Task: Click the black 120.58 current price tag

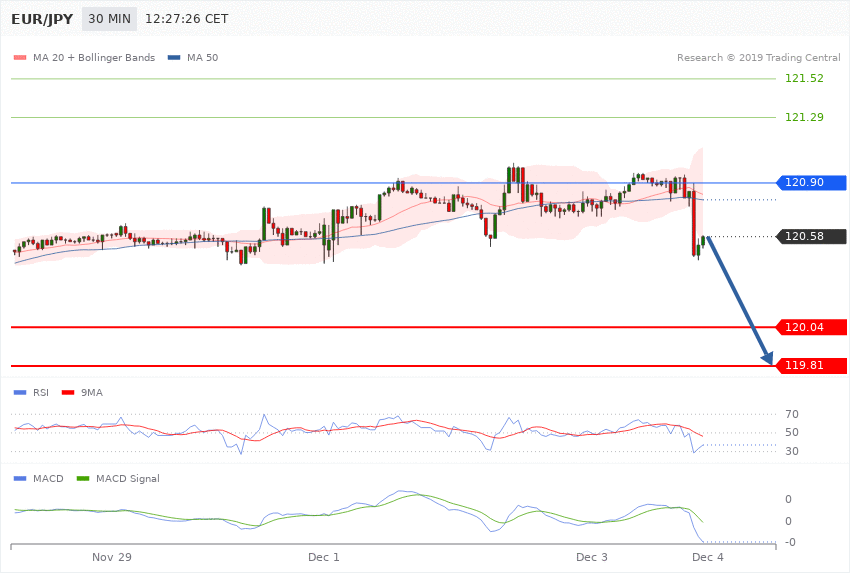Action: 812,236
